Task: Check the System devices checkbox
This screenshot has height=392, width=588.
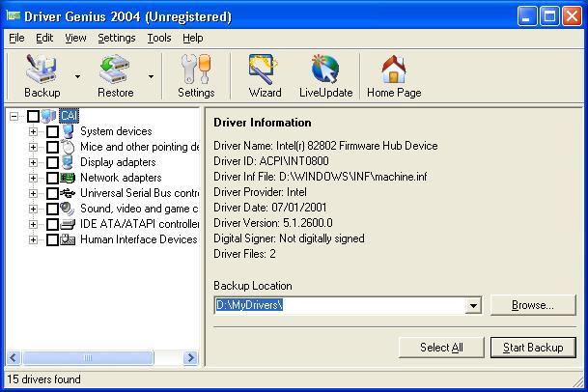Action: click(x=52, y=131)
